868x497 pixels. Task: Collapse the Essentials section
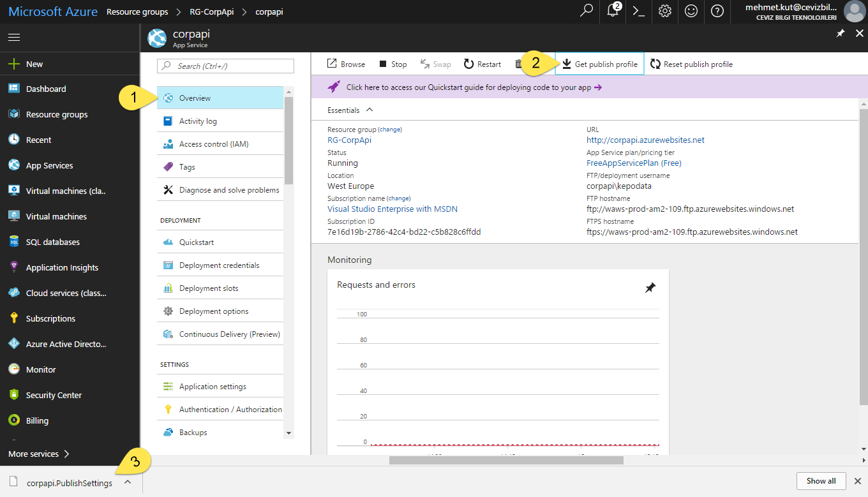[350, 110]
